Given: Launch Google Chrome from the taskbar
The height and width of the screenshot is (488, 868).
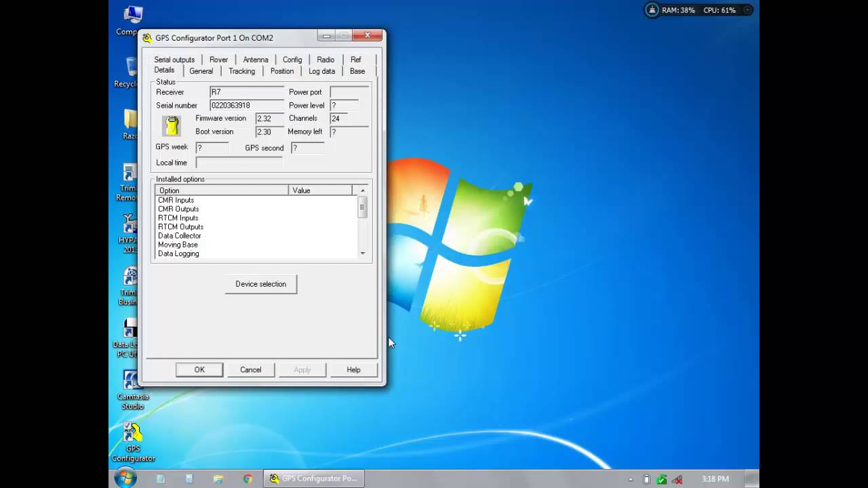Looking at the screenshot, I should pos(248,479).
